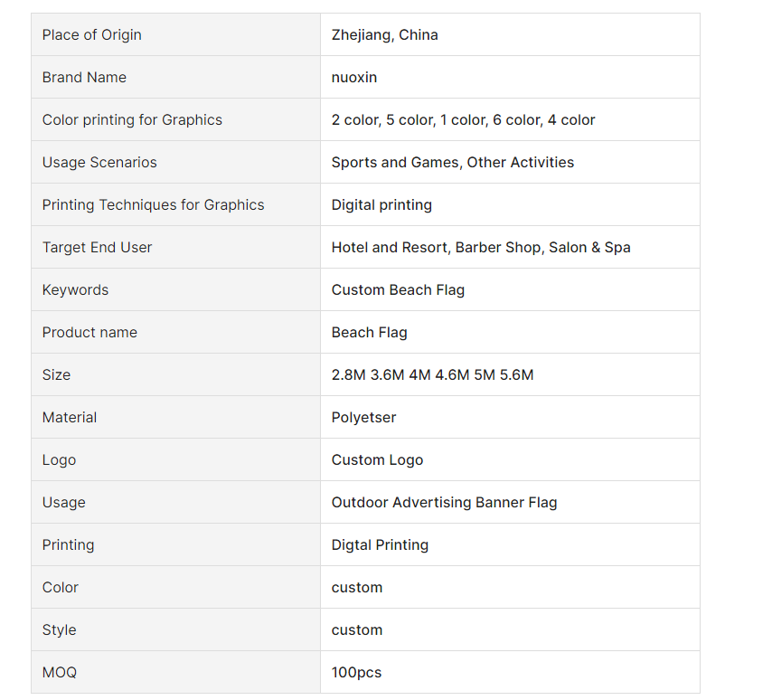Click the "Custom Logo" value cell
The height and width of the screenshot is (700, 772).
point(377,460)
